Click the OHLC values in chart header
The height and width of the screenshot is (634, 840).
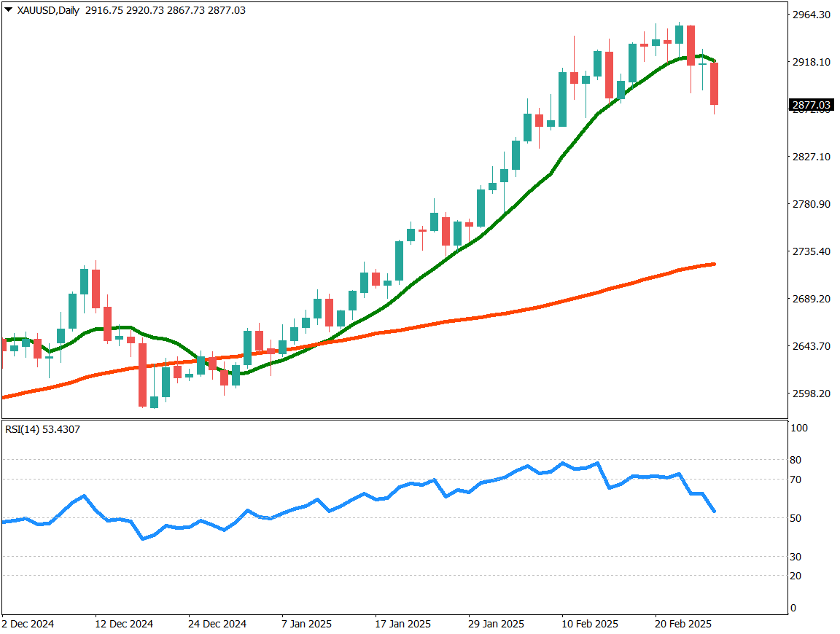tap(165, 10)
